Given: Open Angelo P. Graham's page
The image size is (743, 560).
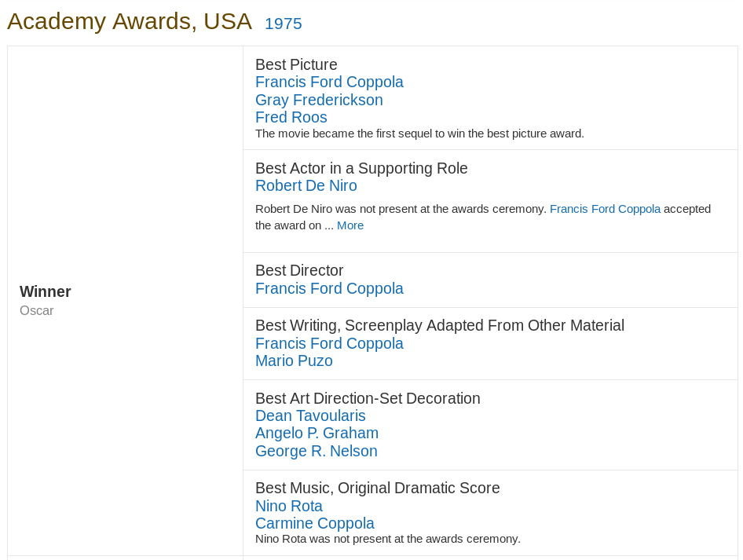Looking at the screenshot, I should 317,433.
